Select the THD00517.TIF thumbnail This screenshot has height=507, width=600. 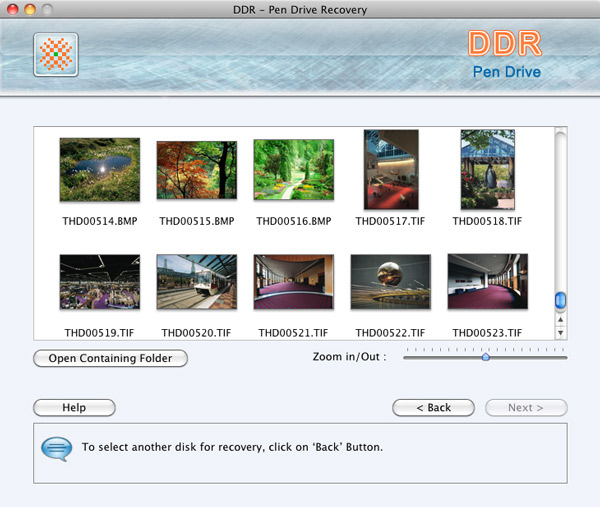pyautogui.click(x=390, y=170)
